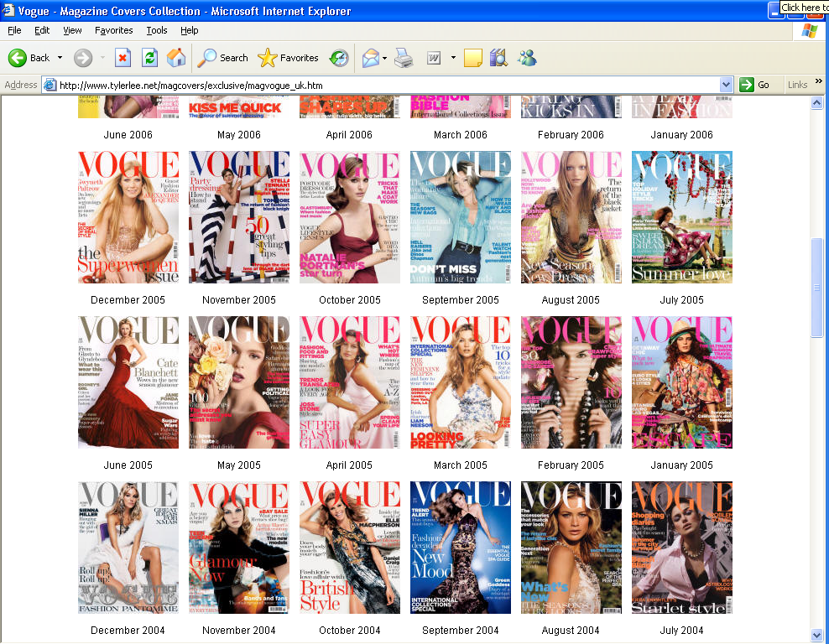Screen dimensions: 829x644
Task: Open the September 2004 New Mood cover
Action: pos(461,548)
